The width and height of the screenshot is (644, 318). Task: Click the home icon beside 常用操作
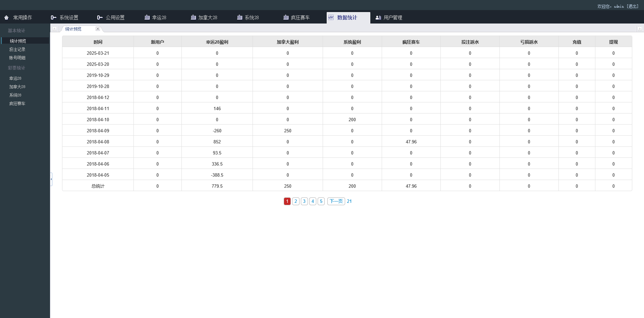(x=6, y=17)
